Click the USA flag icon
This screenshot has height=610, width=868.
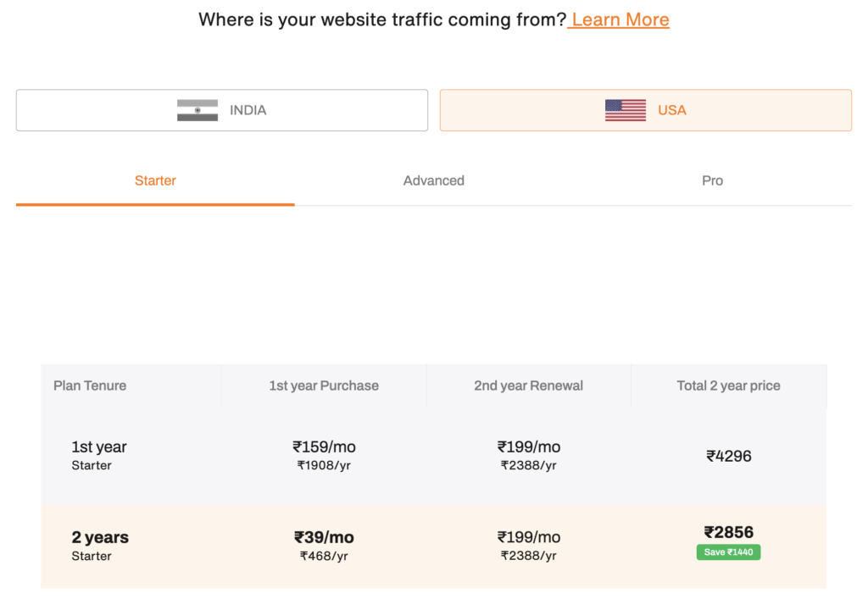625,110
